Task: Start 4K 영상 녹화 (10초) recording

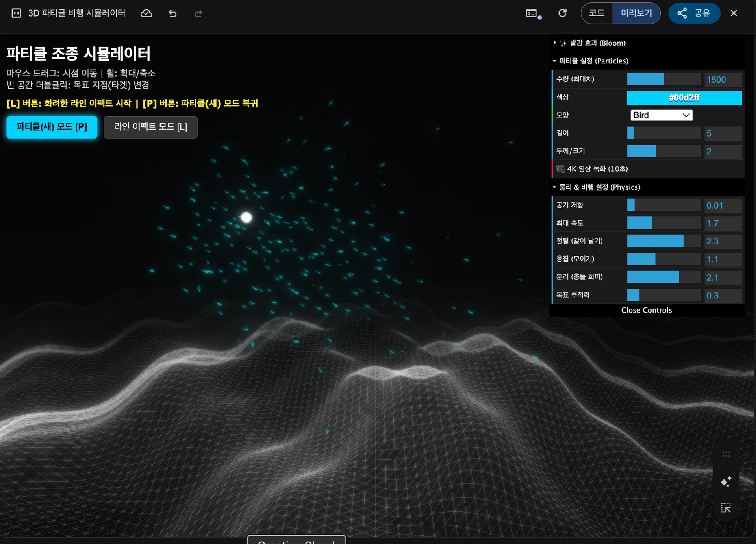Action: [597, 169]
